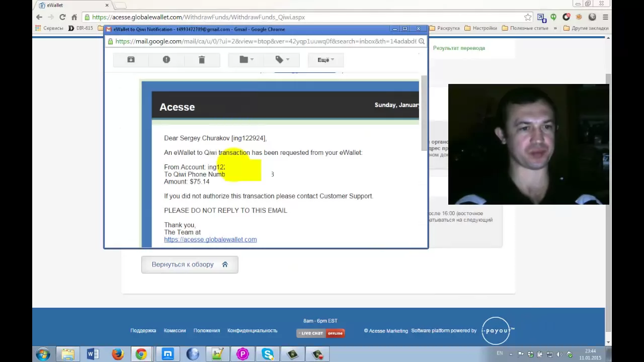Click the translate extension icon
Image resolution: width=644 pixels, height=362 pixels.
click(x=541, y=17)
